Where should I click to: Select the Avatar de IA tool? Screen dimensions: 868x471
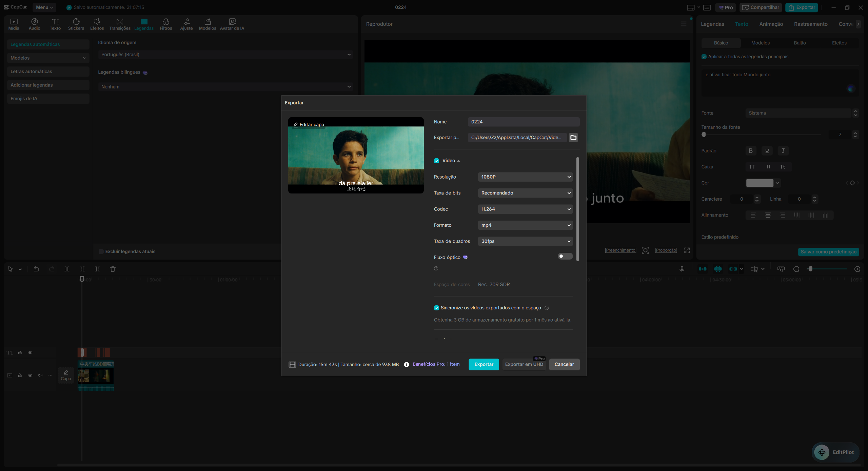pyautogui.click(x=232, y=24)
